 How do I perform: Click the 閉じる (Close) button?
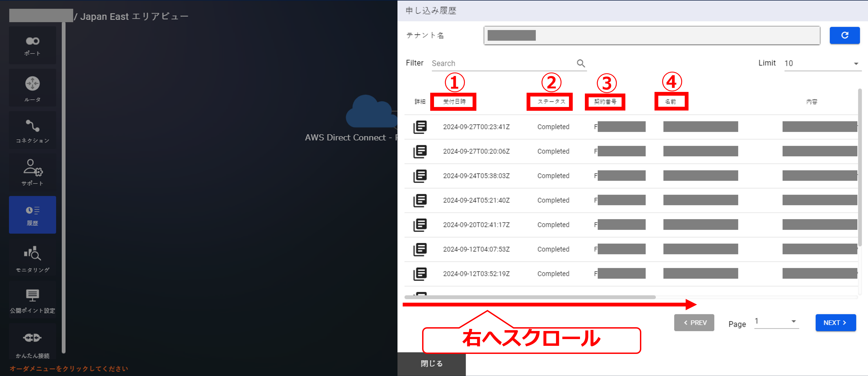(x=431, y=364)
